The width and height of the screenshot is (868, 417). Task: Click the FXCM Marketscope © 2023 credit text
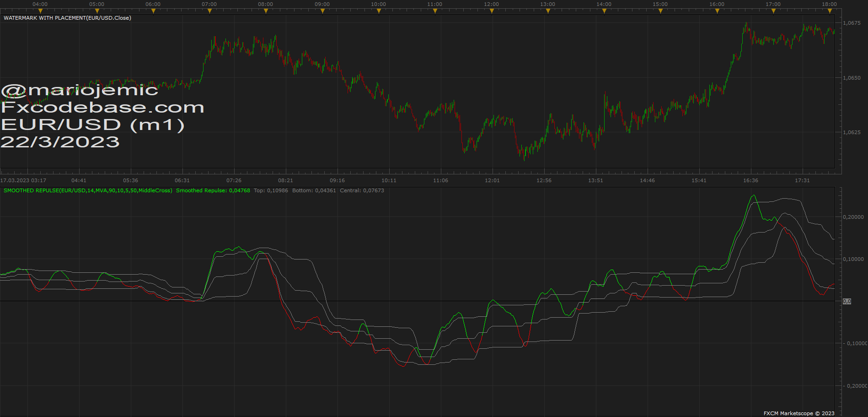point(799,413)
